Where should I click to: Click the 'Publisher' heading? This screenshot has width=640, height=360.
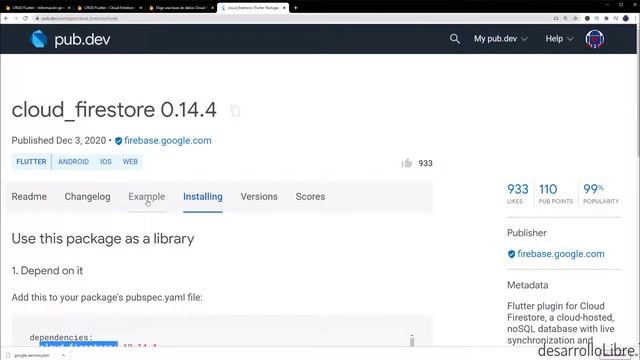pos(527,233)
